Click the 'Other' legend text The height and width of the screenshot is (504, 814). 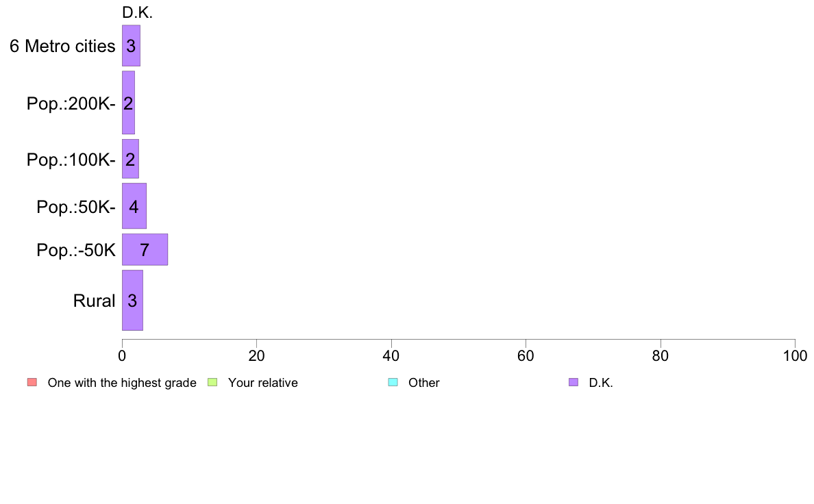[423, 383]
